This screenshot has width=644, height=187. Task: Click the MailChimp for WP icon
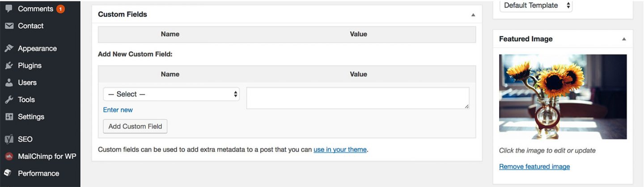9,156
